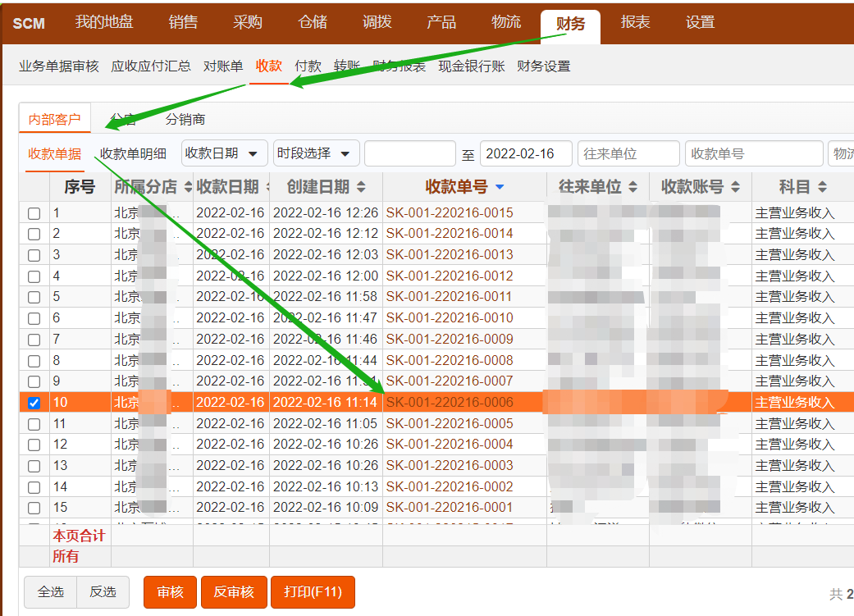The width and height of the screenshot is (854, 616).
Task: Go to 付款 submenu
Action: click(x=308, y=66)
